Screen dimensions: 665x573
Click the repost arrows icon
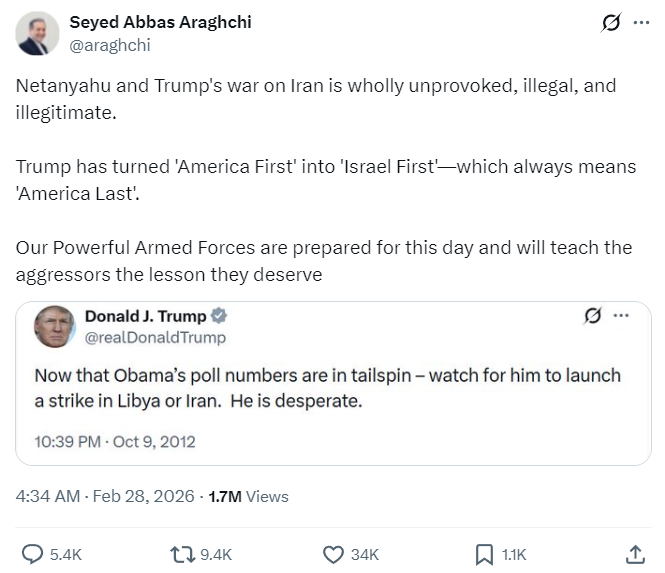182,553
